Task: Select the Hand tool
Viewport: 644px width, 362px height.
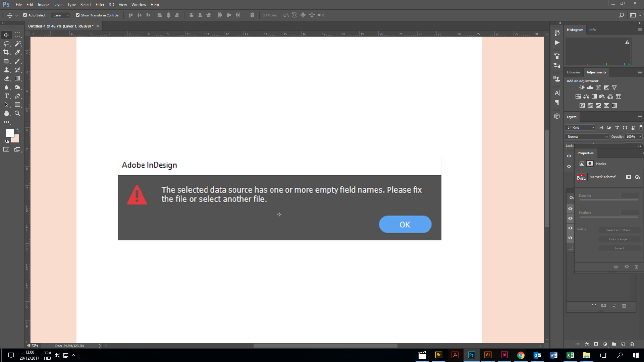Action: pos(6,113)
